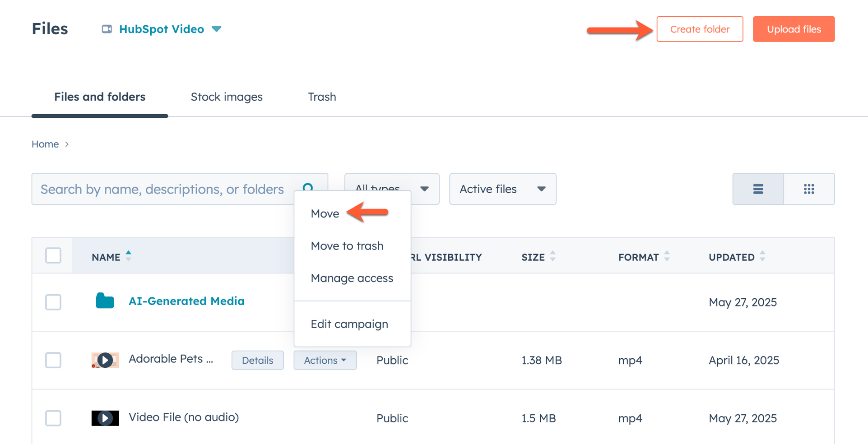Play the Video File (no audio) thumbnail
The image size is (868, 444).
tap(105, 418)
